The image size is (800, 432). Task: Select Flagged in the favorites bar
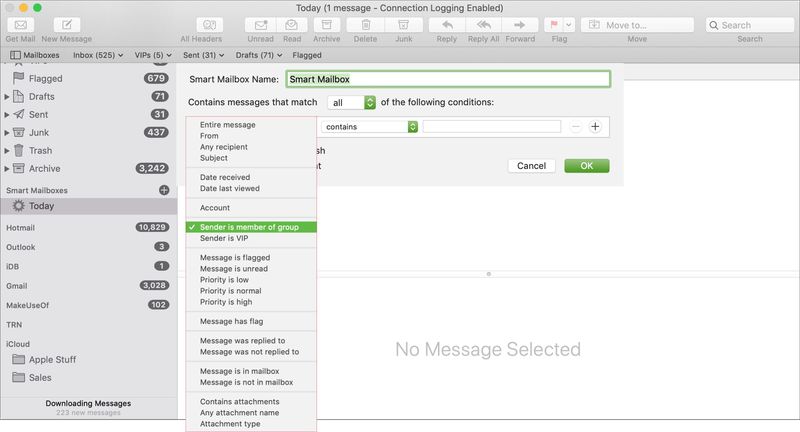point(307,55)
